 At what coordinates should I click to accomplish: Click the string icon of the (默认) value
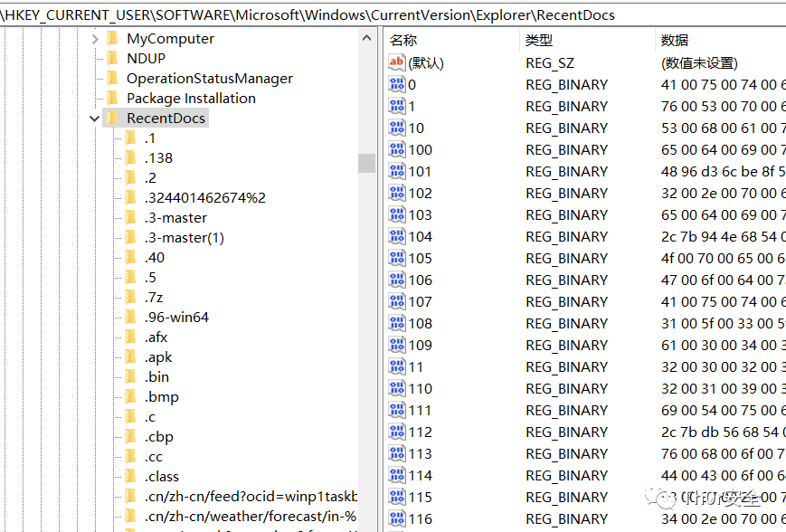pos(396,62)
